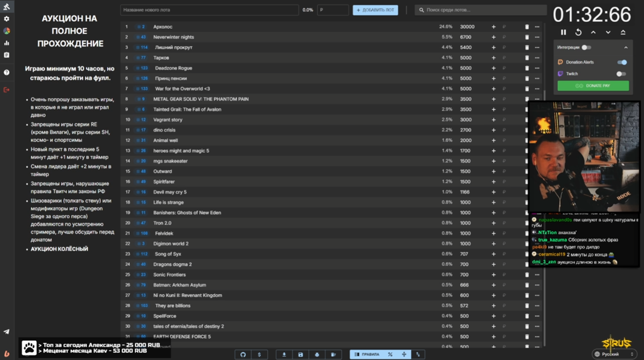Click the lot search field

(x=481, y=10)
